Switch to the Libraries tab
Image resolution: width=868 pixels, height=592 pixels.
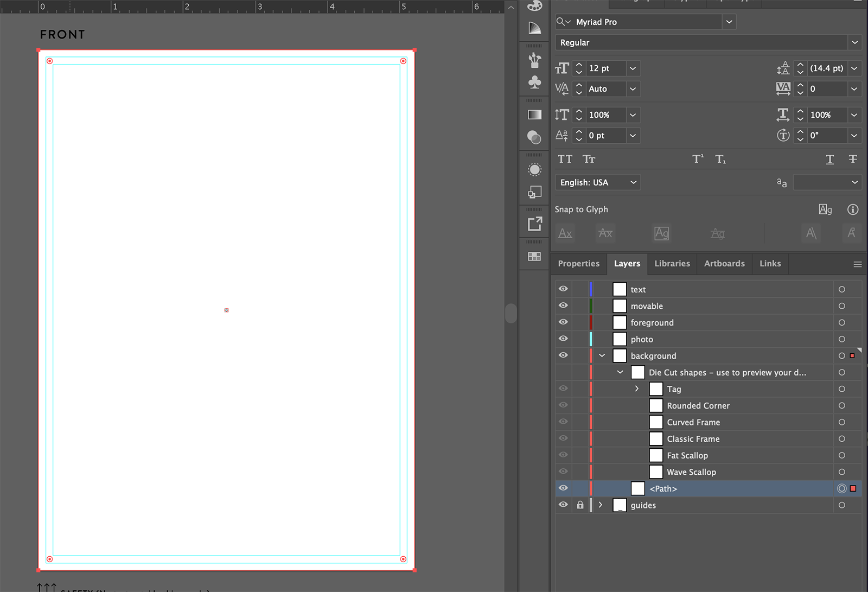[x=672, y=264]
